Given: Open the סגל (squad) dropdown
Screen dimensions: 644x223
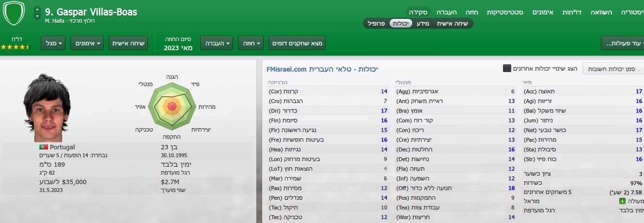Looking at the screenshot, I should click(53, 44).
